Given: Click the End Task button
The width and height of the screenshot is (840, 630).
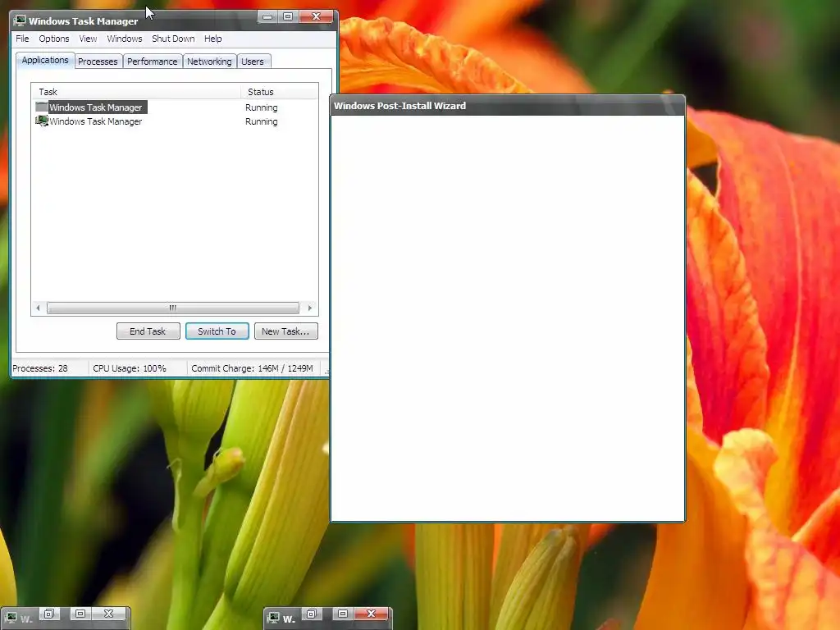Looking at the screenshot, I should 148,331.
